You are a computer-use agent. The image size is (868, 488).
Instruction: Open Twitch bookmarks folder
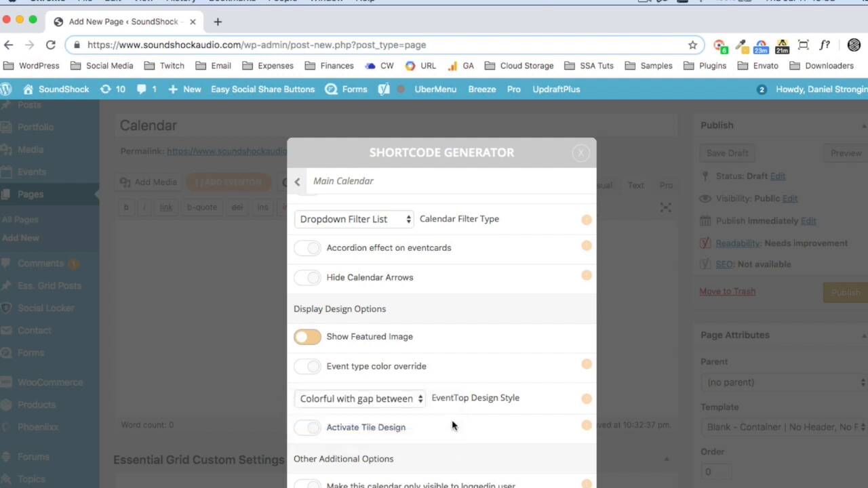click(x=164, y=66)
